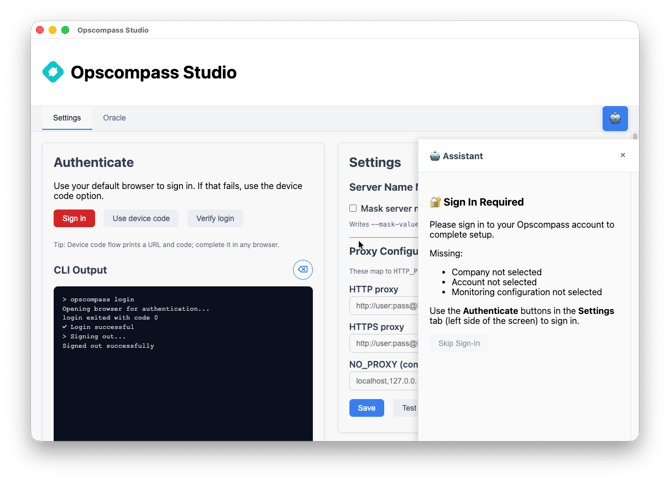Click the 'Login successful' console line
This screenshot has width=670, height=482.
(x=98, y=327)
